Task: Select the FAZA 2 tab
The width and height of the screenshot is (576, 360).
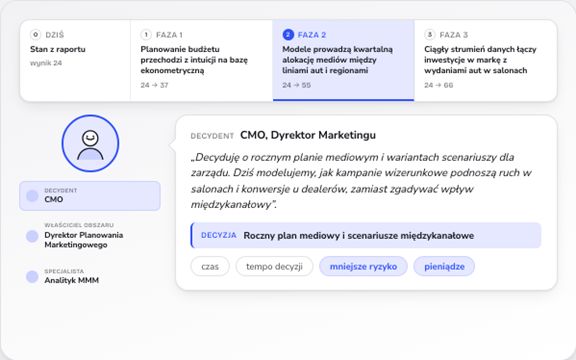Action: [x=343, y=60]
